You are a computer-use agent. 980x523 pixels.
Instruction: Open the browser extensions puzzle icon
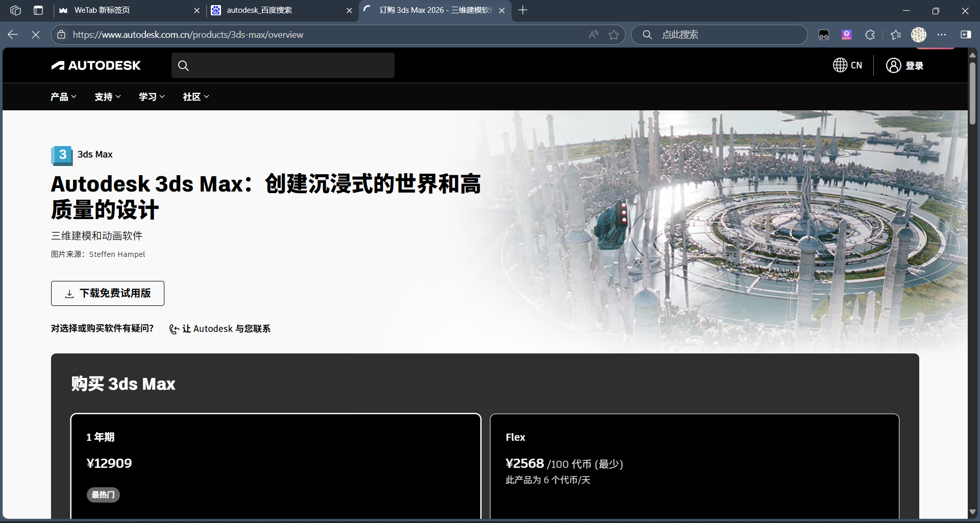pyautogui.click(x=869, y=34)
